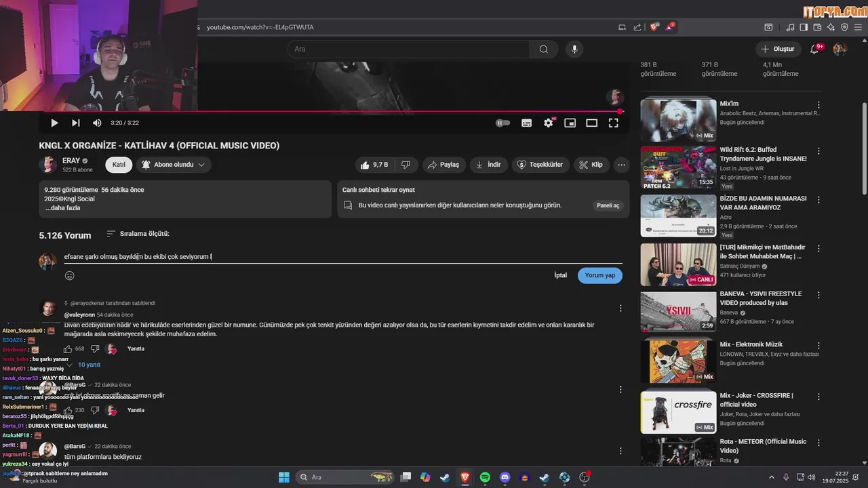
Task: Open the Sıralama ölçütü sort dropdown
Action: tap(138, 234)
